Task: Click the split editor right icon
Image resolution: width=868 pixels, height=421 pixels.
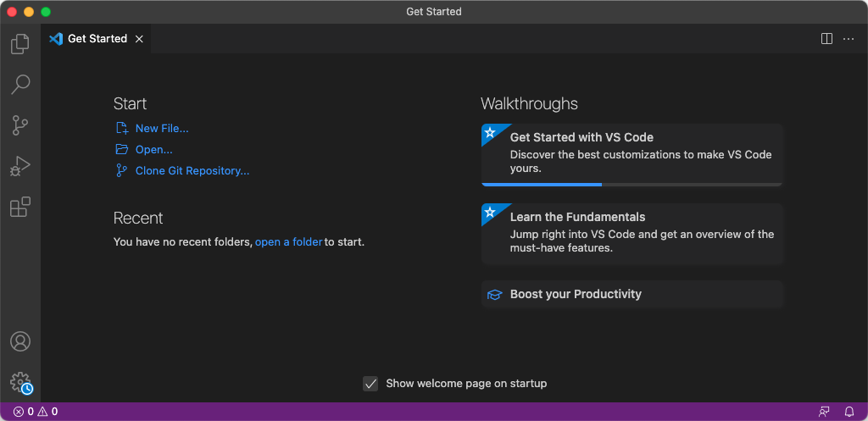Action: pos(826,39)
